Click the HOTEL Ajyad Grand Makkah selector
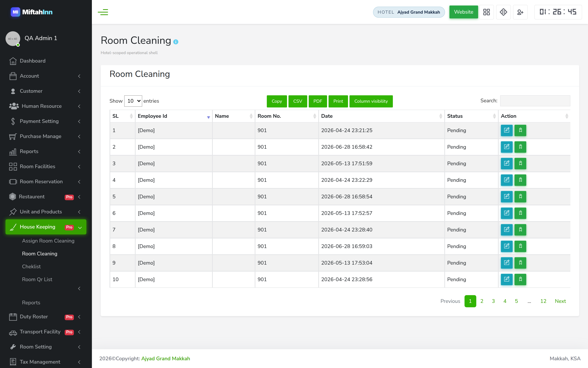 (x=409, y=12)
